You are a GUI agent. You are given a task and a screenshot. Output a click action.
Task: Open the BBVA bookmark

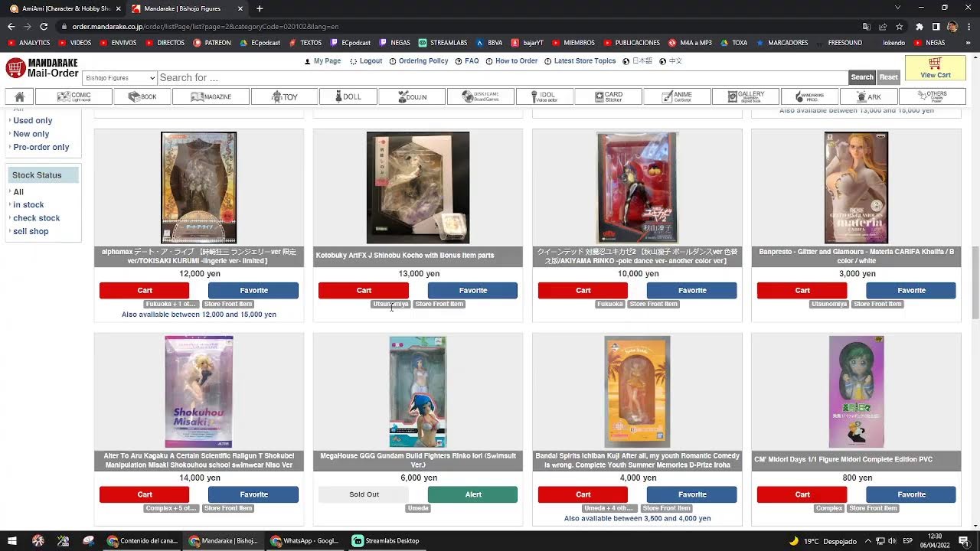tap(488, 43)
